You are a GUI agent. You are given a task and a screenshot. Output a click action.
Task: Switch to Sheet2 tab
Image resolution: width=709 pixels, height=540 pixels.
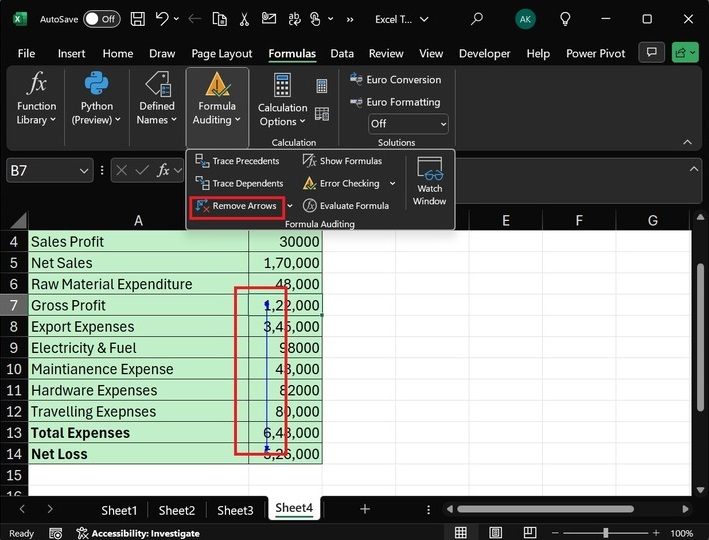pos(177,510)
